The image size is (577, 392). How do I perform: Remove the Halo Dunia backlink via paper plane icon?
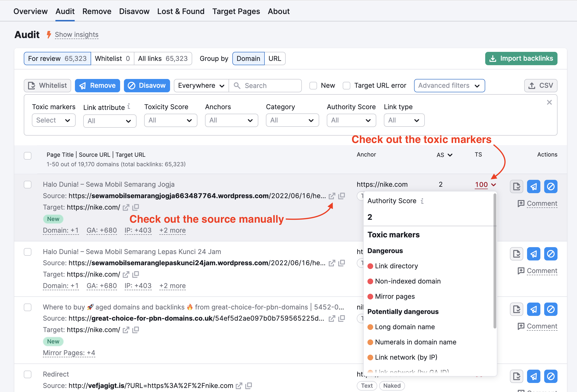pos(533,186)
